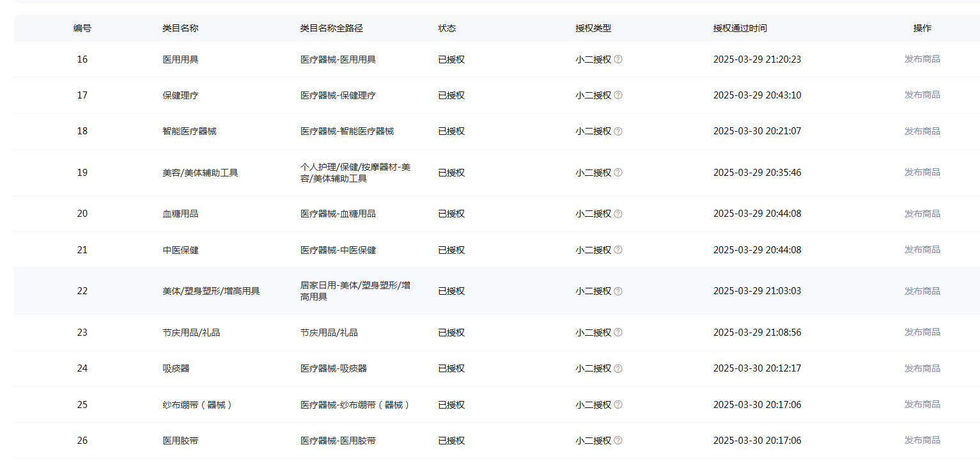Click authorization help icon in row 19
Viewport: 980px width, 463px height.
click(x=618, y=173)
